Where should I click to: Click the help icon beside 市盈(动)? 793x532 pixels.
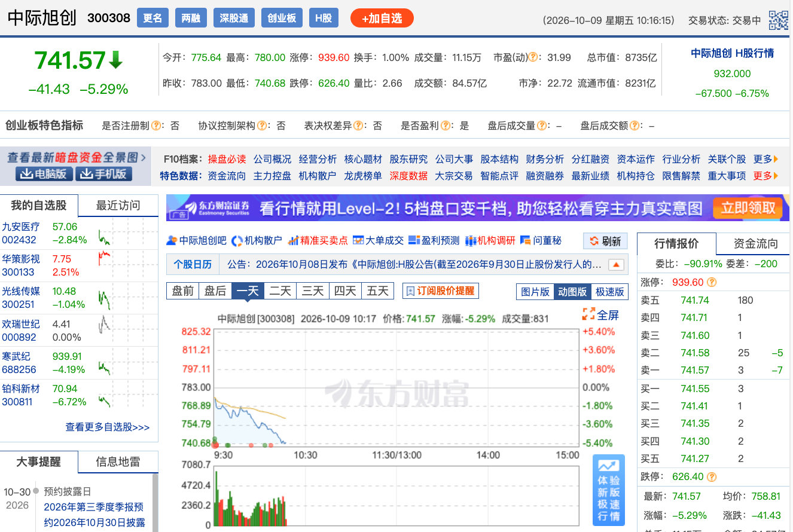tap(533, 58)
